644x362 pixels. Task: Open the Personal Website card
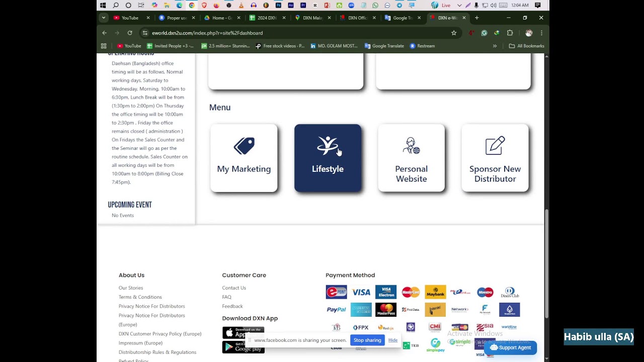(x=411, y=158)
